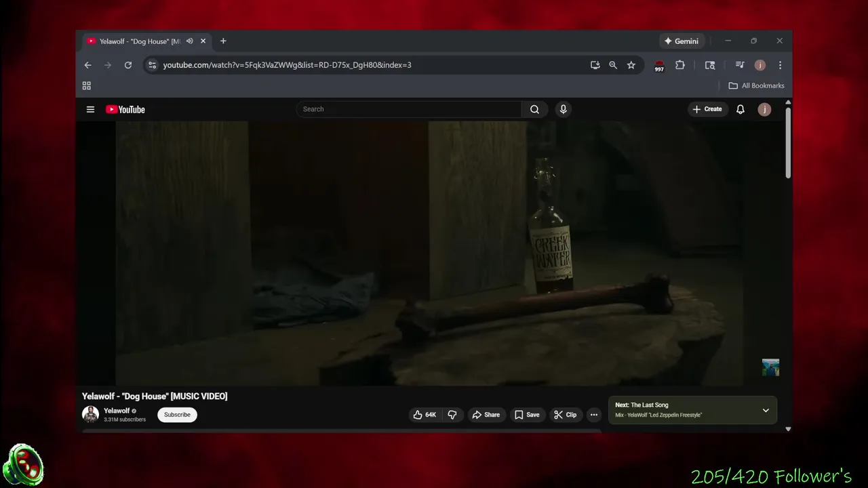Click the browser forward arrow
Screen dimensions: 868x488
click(107, 65)
